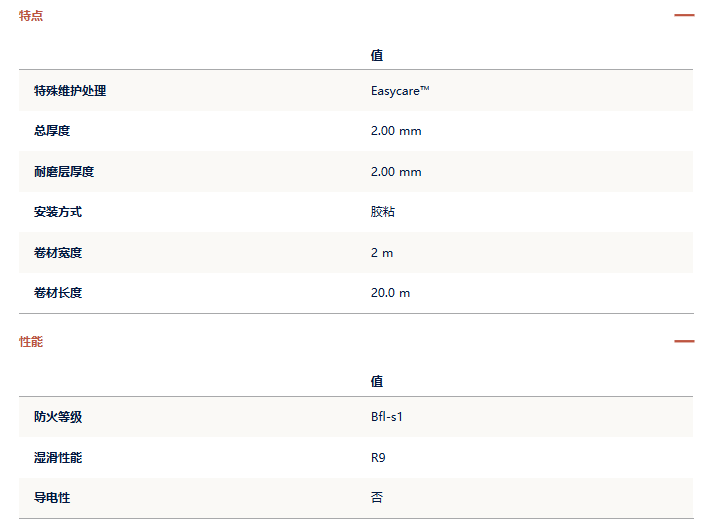Screen dimensions: 723x531
Task: Select the 卷材长度 row label
Action: pyautogui.click(x=58, y=293)
